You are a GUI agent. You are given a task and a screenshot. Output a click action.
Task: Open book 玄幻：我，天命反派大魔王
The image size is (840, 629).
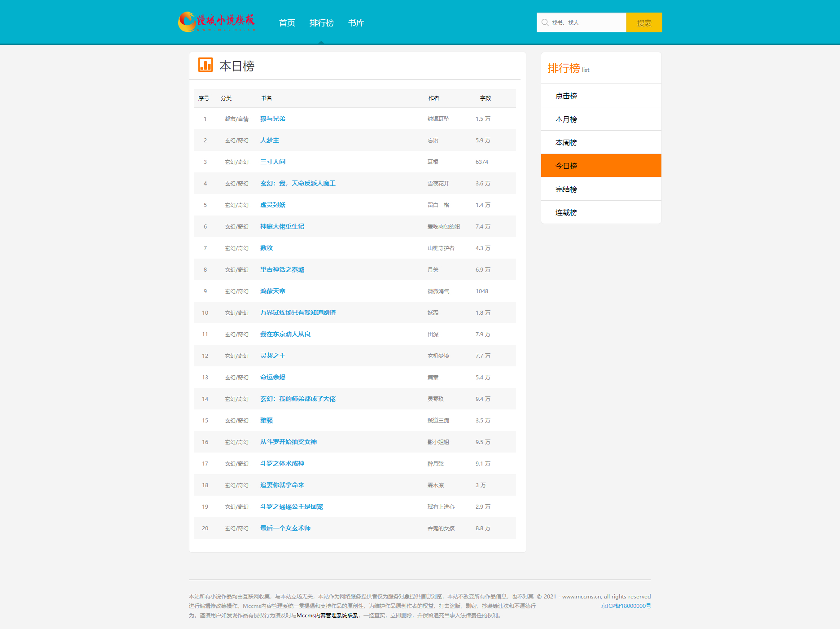click(x=298, y=183)
